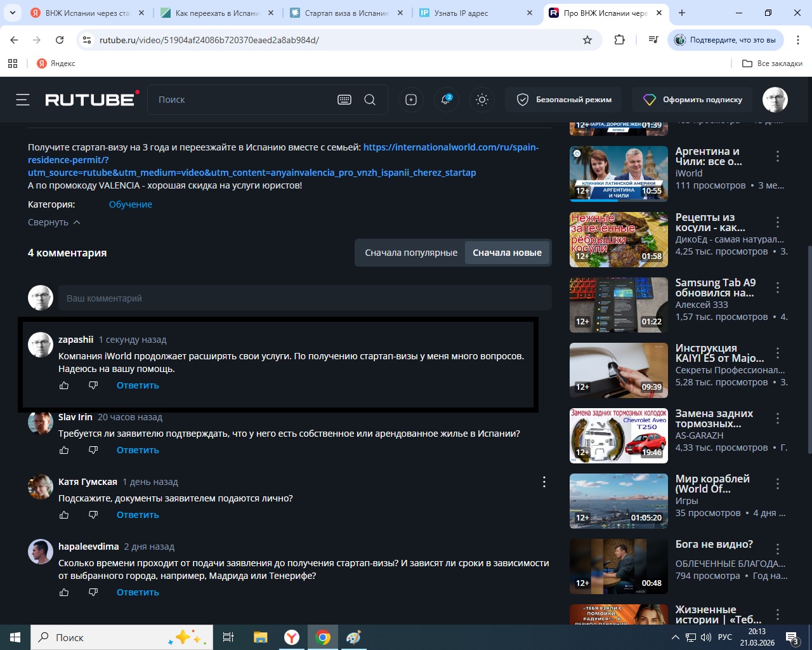Show hidden system tray icons
The image size is (812, 650).
click(x=675, y=637)
